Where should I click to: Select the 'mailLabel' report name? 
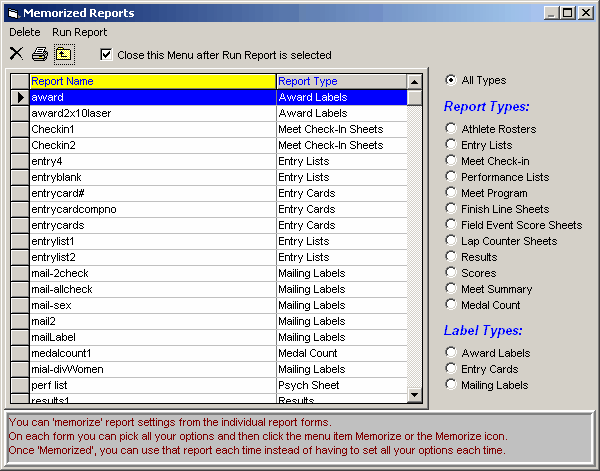tap(153, 337)
